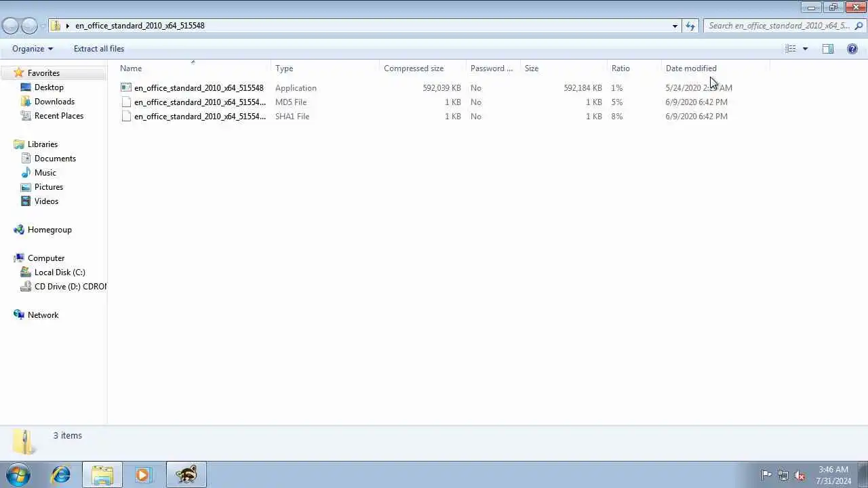The width and height of the screenshot is (868, 488).
Task: Open the address bar history dropdown
Action: (x=675, y=26)
